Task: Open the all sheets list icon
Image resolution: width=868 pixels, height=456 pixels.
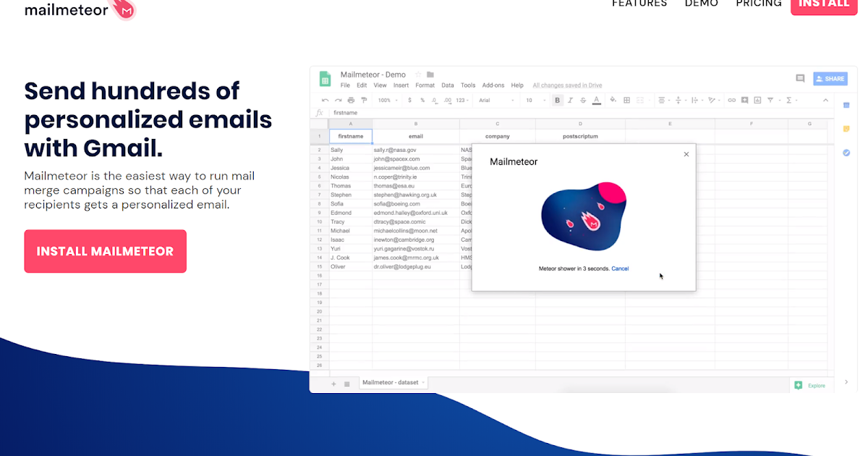Action: (346, 384)
